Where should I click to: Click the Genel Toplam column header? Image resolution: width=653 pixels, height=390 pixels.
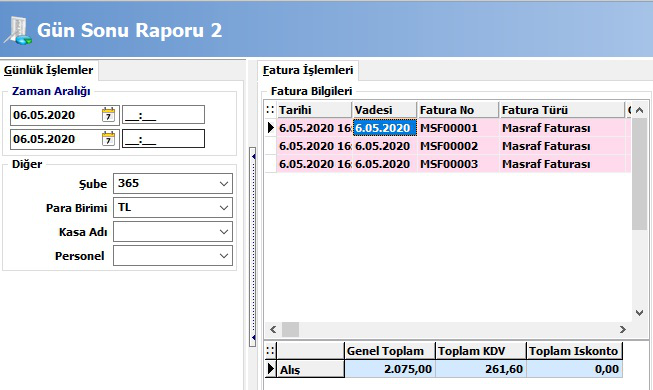pyautogui.click(x=389, y=351)
